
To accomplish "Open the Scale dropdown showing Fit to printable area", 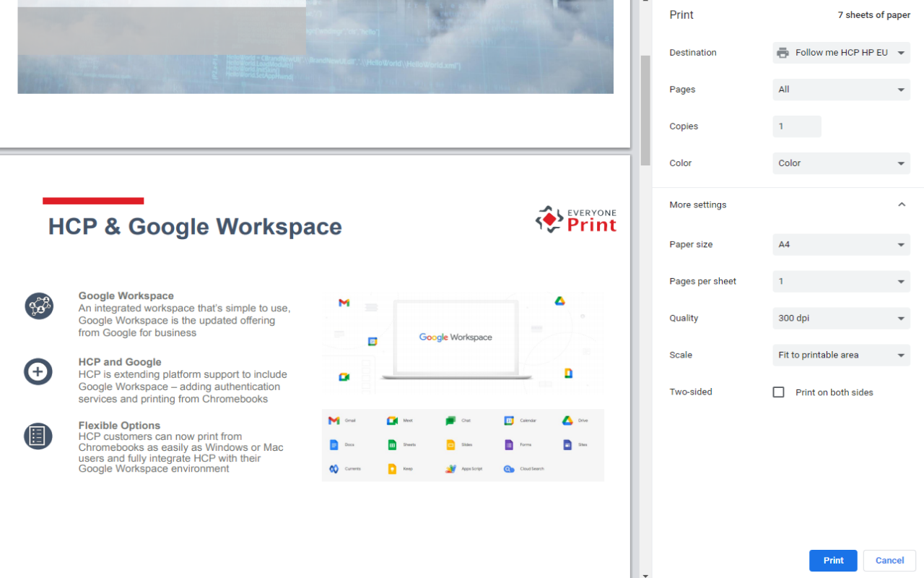I will pyautogui.click(x=841, y=355).
